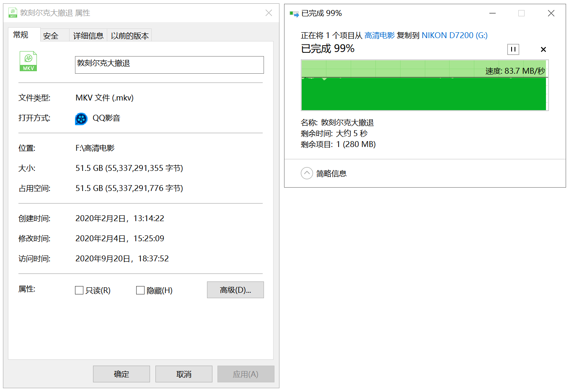Toggle the 隐藏 hidden checkbox
This screenshot has width=569, height=392.
140,290
